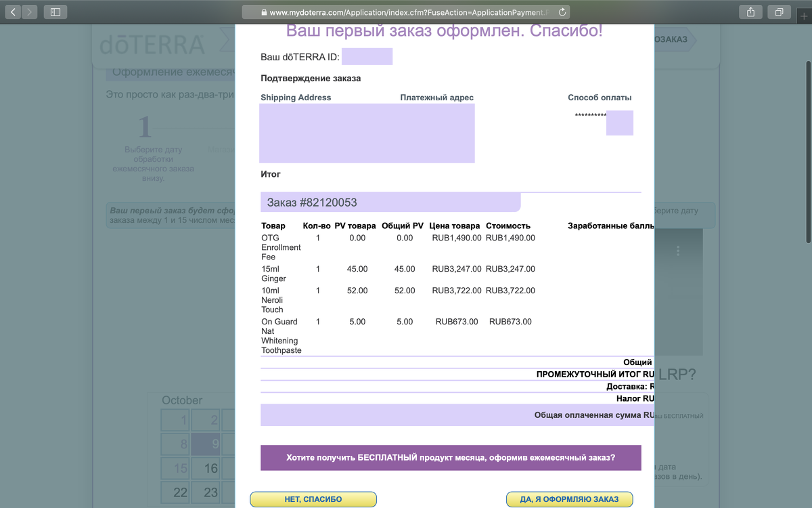Click the Заказ #82120053 order header

(390, 203)
